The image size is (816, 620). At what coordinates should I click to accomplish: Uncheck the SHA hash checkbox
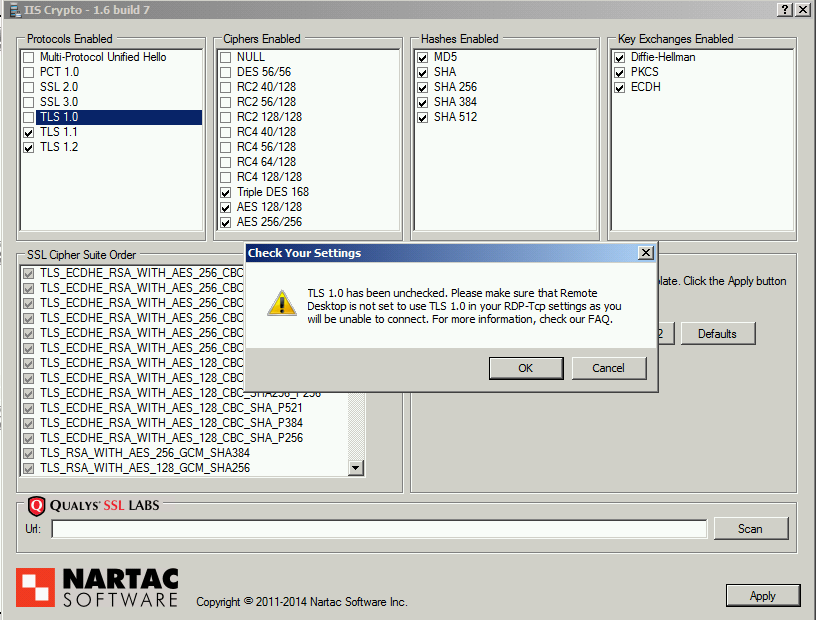click(x=423, y=72)
